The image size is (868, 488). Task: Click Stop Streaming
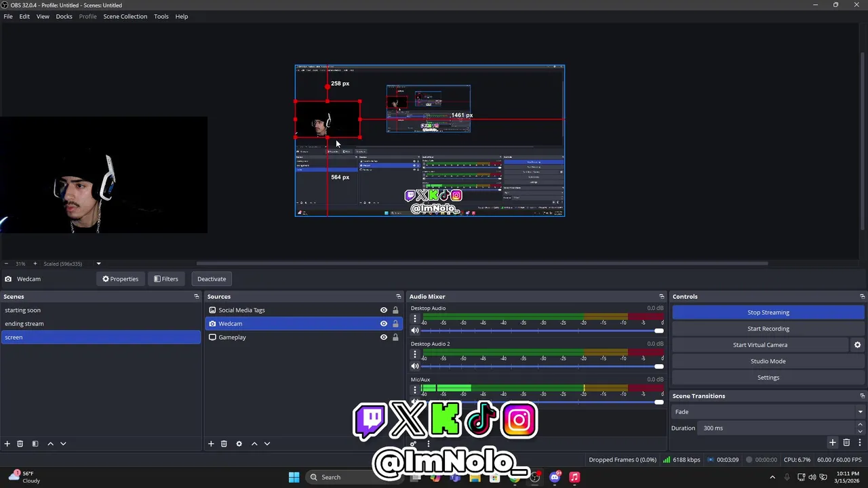(x=768, y=312)
